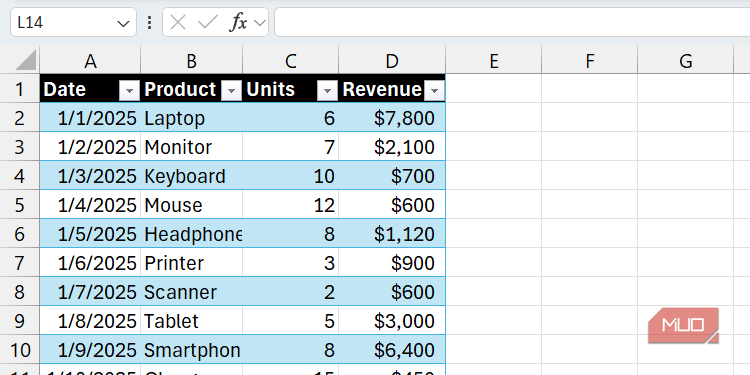Select the Laptop cell
This screenshot has height=375, width=750.
pyautogui.click(x=191, y=118)
